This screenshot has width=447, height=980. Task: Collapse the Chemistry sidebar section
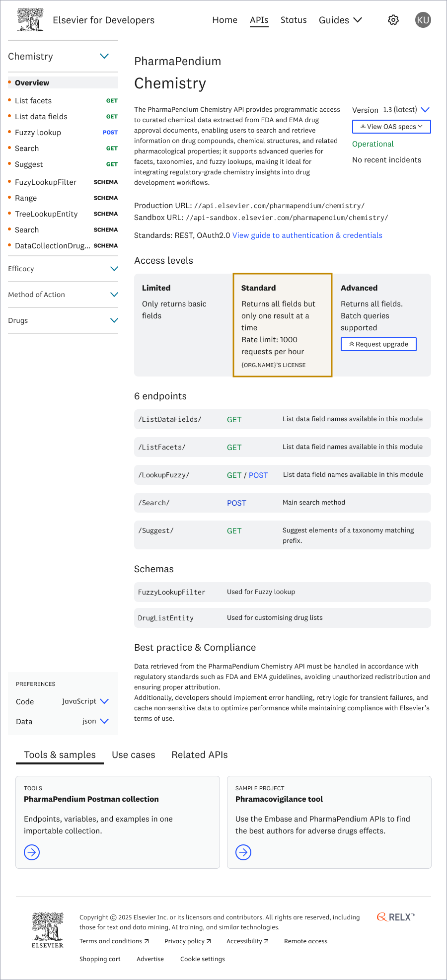(104, 56)
